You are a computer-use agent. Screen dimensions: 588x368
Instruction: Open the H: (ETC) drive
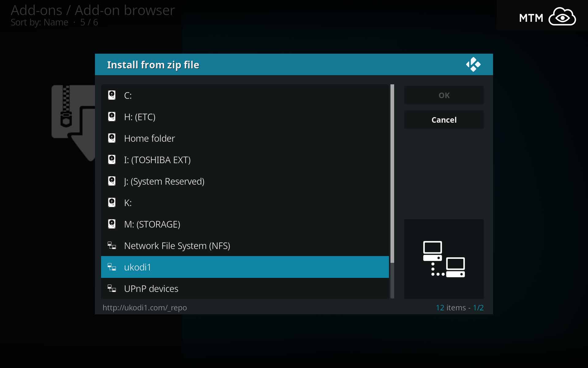[245, 117]
